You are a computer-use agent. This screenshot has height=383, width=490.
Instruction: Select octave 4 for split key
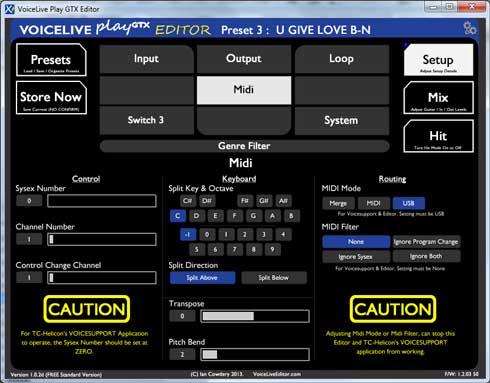pyautogui.click(x=283, y=234)
